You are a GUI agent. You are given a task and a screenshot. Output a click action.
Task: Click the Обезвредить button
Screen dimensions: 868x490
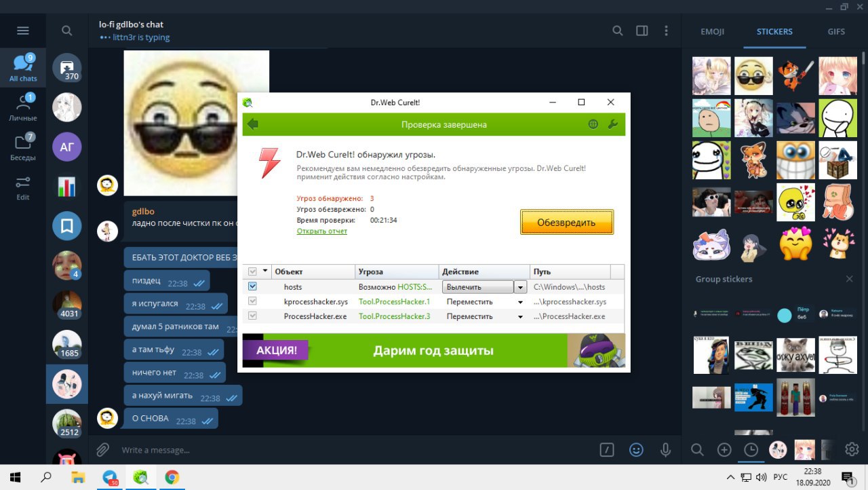click(567, 222)
